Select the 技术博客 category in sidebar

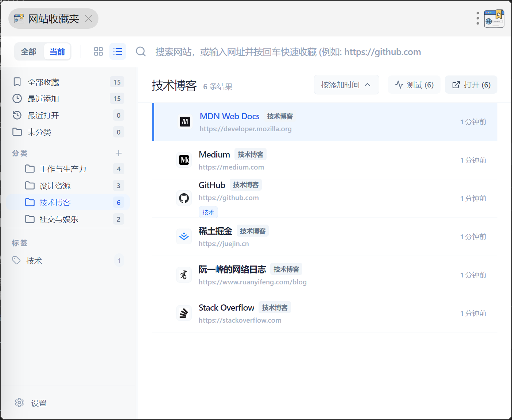[x=55, y=202]
